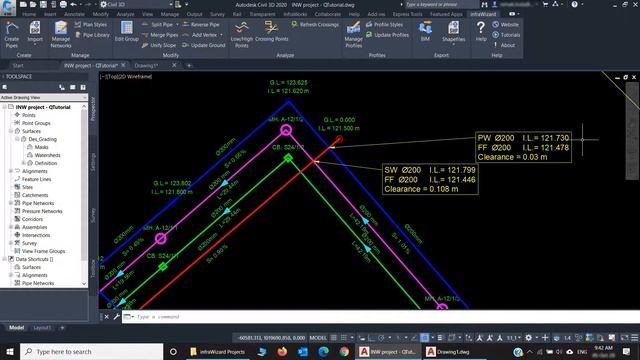Click the keyword search box

pos(441,4)
